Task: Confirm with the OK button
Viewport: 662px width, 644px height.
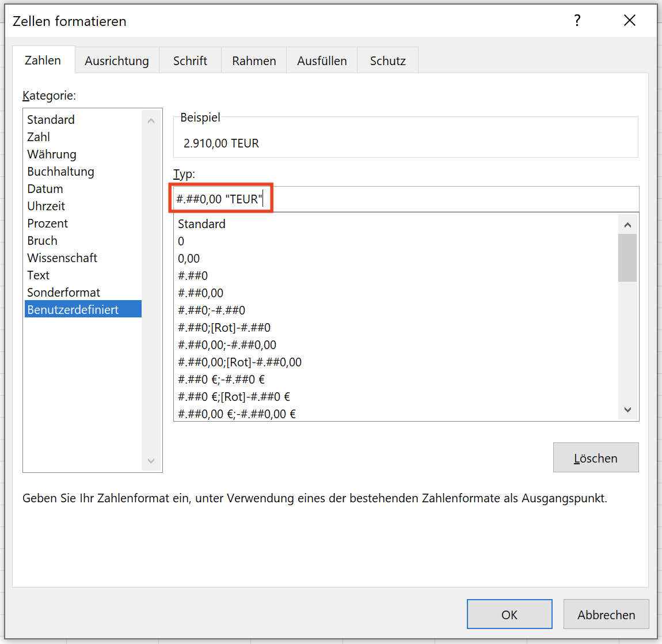Action: tap(509, 615)
